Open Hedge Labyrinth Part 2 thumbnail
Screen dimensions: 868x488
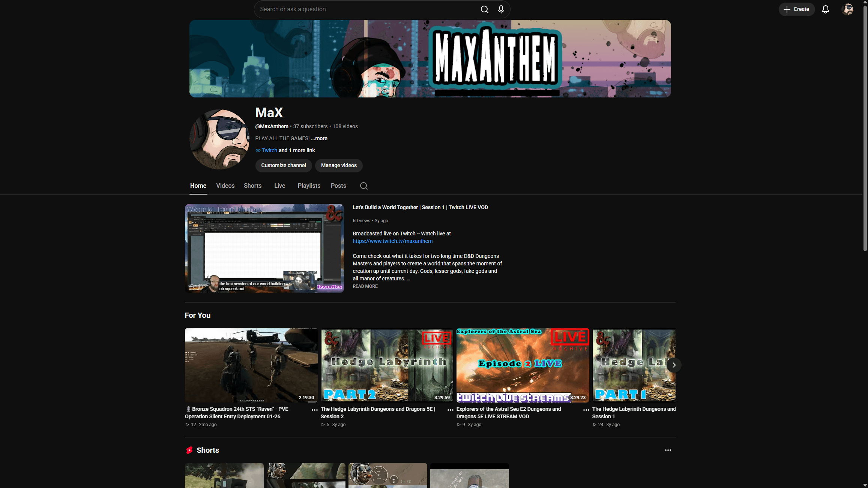click(387, 365)
